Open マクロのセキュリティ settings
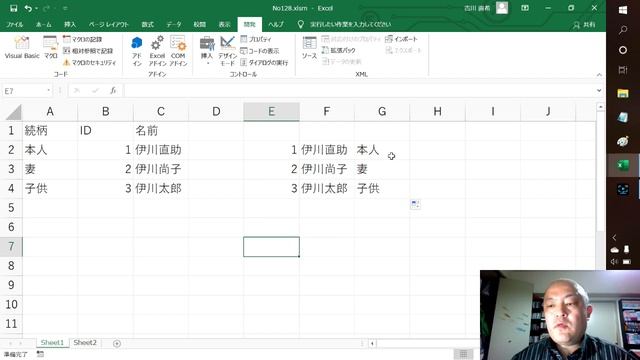640x360 pixels. pyautogui.click(x=89, y=62)
